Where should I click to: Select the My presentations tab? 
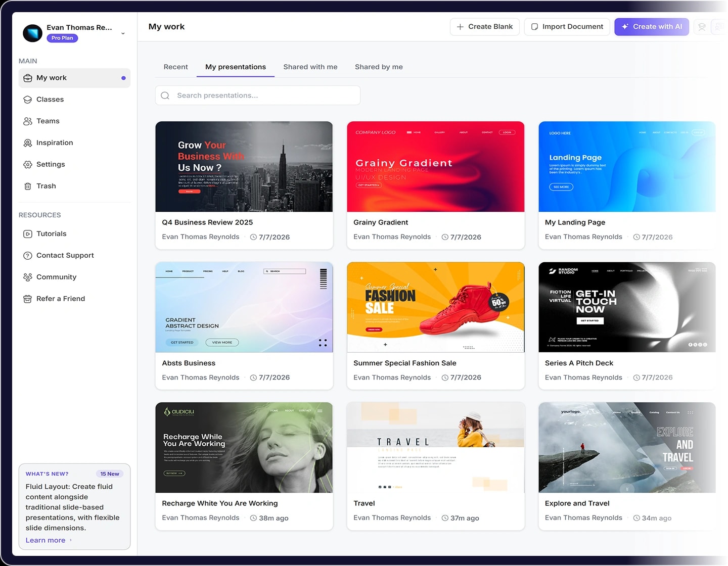(x=236, y=67)
